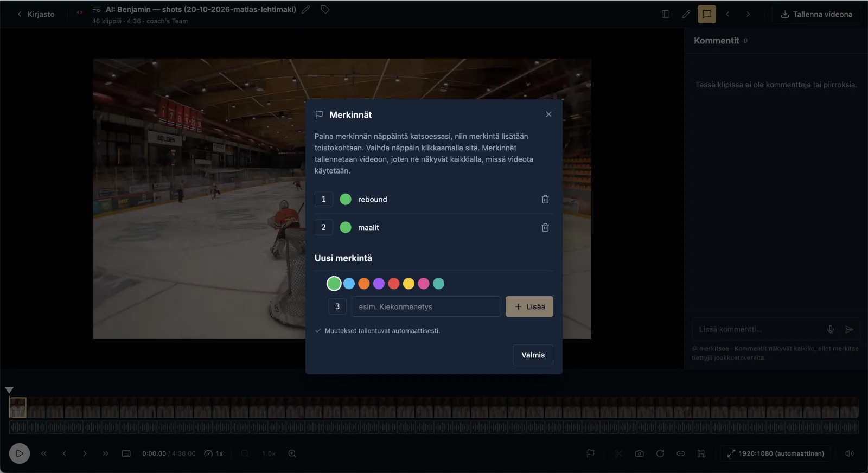Delete the rebound marker with trash icon
This screenshot has width=868, height=473.
(545, 199)
